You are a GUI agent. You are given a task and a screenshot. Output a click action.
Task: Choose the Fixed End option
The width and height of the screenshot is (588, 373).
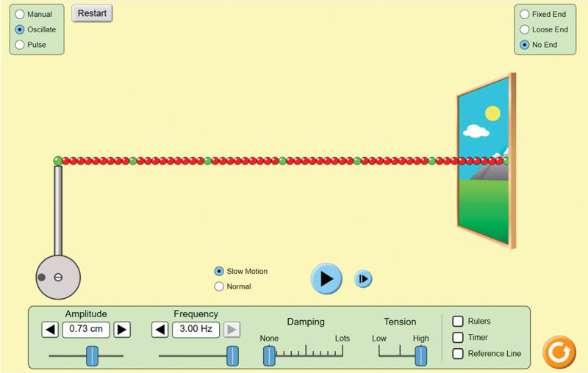tap(524, 14)
